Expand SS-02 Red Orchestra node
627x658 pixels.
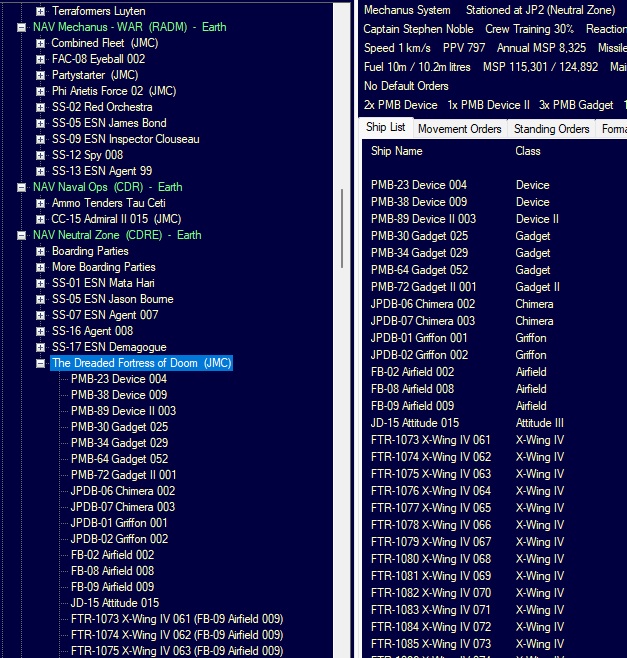point(40,107)
